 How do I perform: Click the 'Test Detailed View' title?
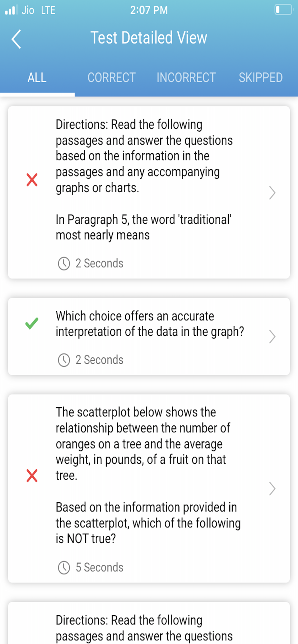coord(149,38)
